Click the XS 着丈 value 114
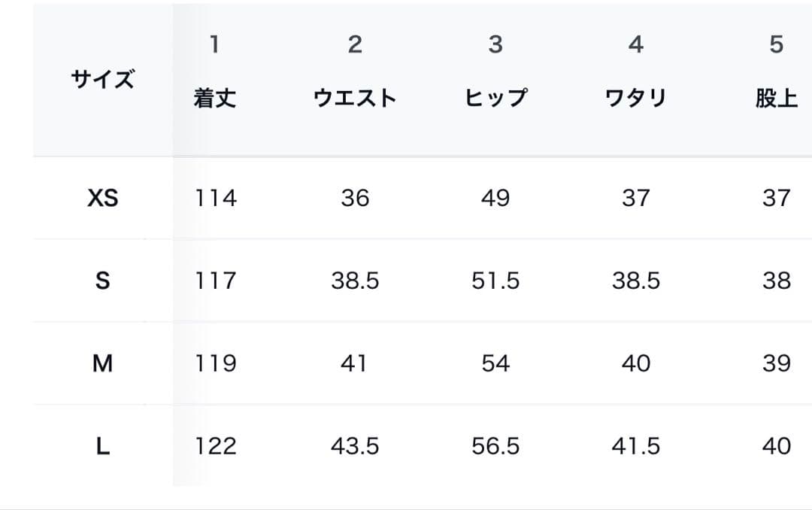812x510 pixels. coord(216,198)
